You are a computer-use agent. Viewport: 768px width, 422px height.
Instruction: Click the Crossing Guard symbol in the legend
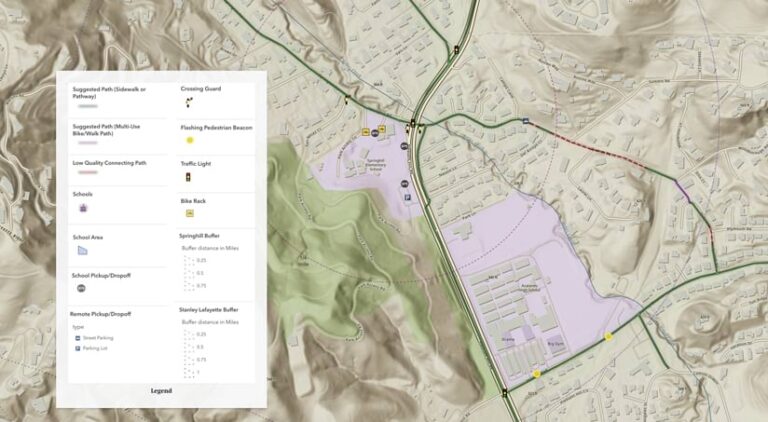(189, 102)
